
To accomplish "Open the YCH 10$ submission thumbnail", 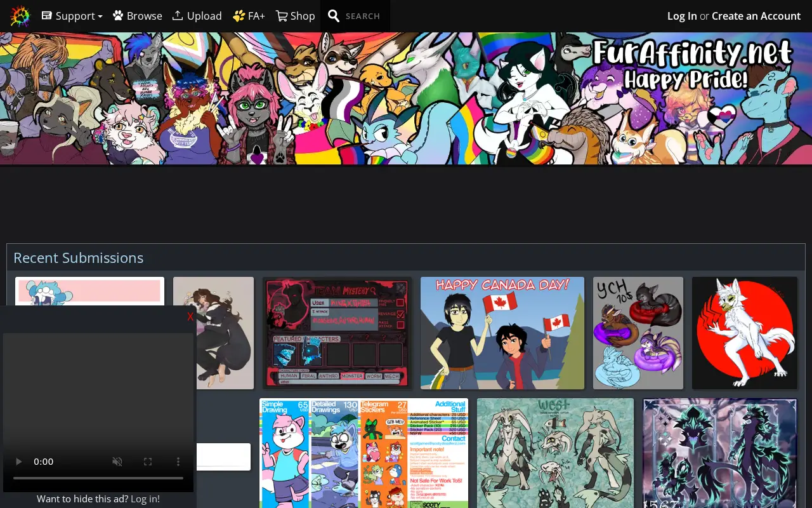I will pyautogui.click(x=638, y=333).
